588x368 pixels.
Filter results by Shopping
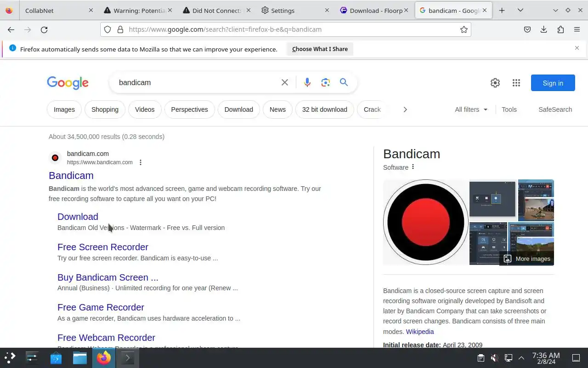coord(105,109)
